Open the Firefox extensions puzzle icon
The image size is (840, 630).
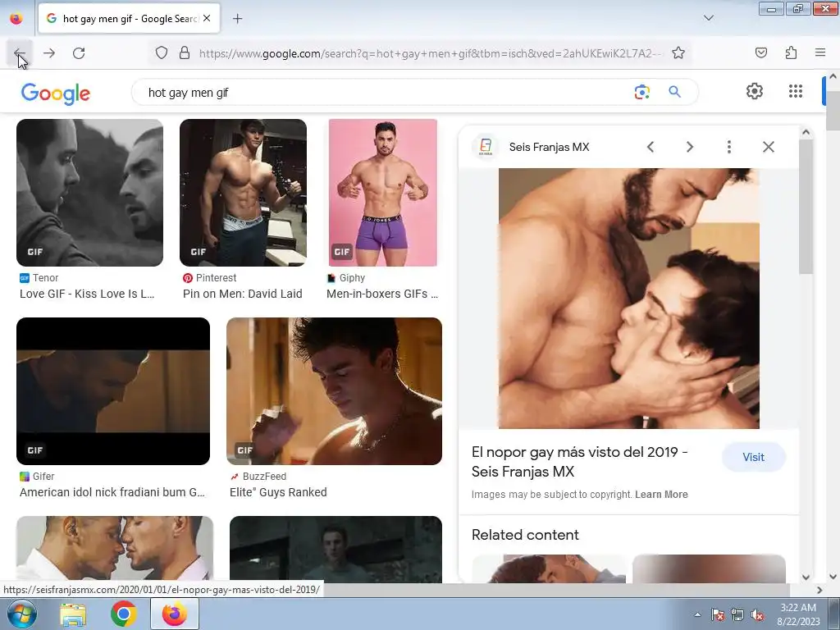(x=791, y=52)
